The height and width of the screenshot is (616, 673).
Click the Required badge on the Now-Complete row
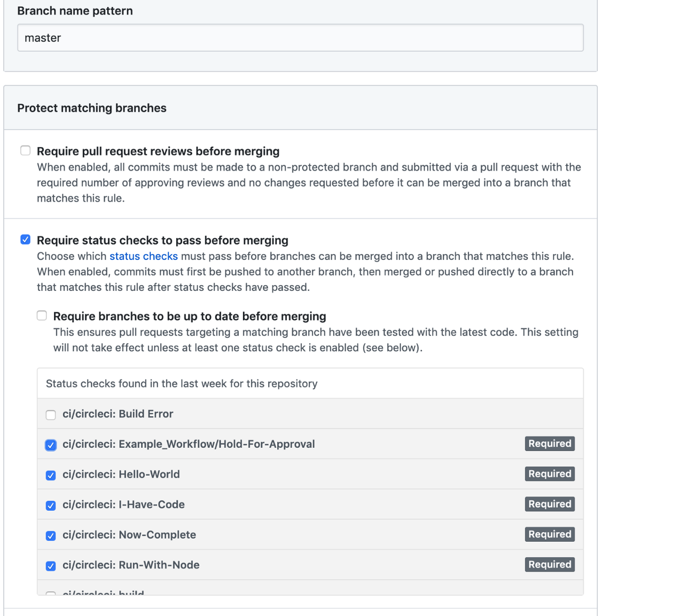click(x=550, y=534)
